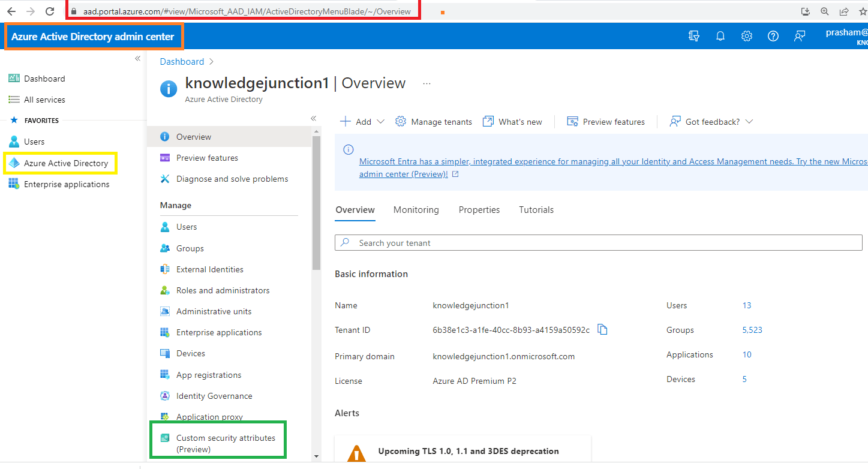Click the browser share page icon
Viewport: 868px width, 469px height.
tap(844, 11)
